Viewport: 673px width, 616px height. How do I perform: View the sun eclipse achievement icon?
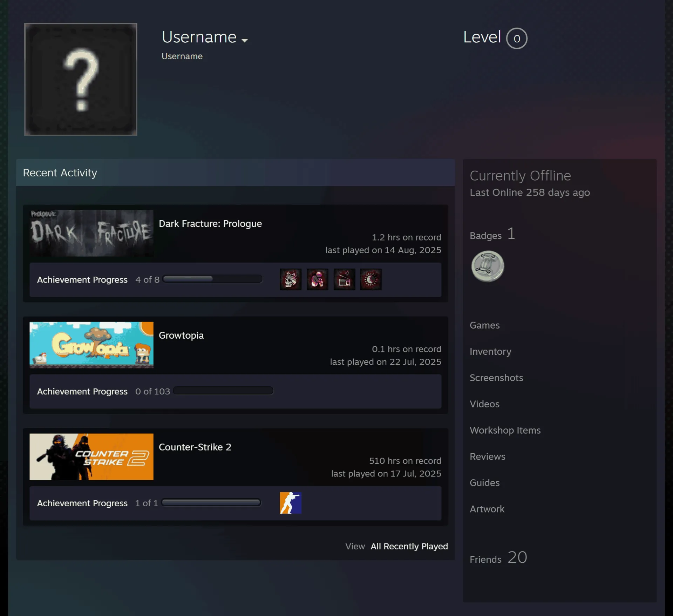coord(371,279)
